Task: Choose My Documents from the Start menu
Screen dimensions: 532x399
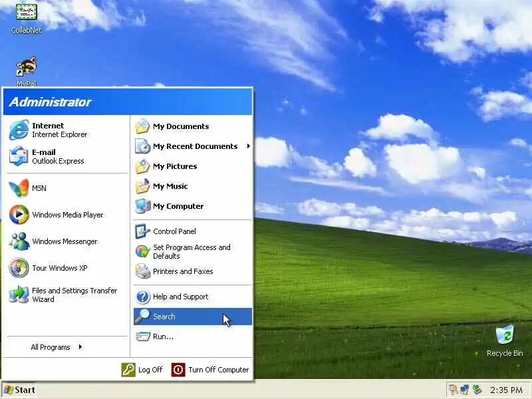Action: pyautogui.click(x=193, y=126)
